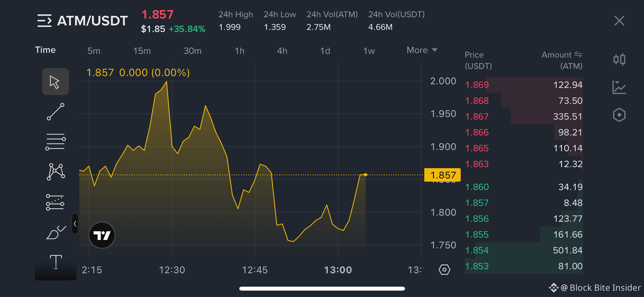Select the text annotation tool
Viewport: 644px width, 297px height.
56,262
